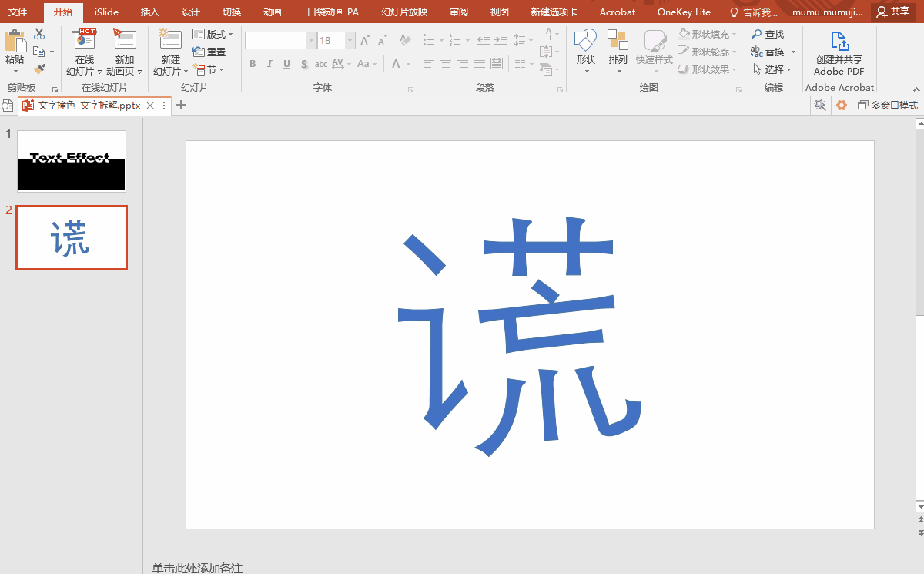The height and width of the screenshot is (574, 924).
Task: Click the pin icon left of gear icon
Action: (820, 105)
